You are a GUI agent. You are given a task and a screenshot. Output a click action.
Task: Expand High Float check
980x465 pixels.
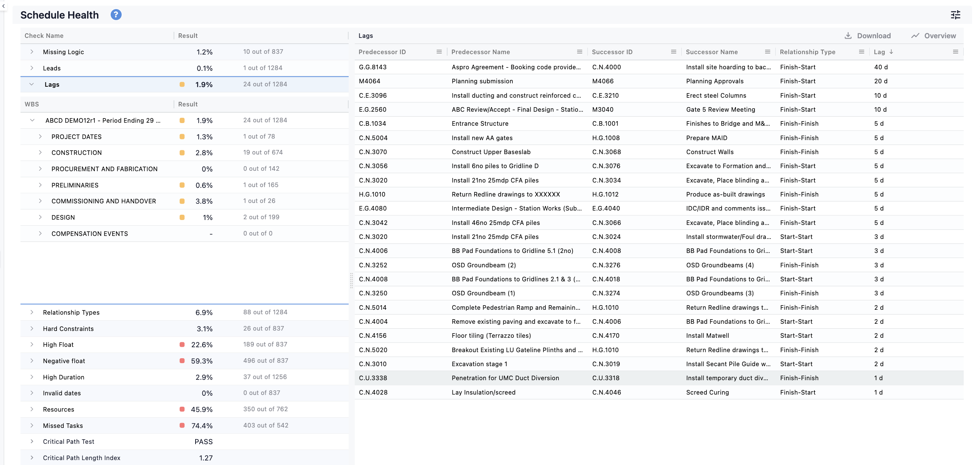click(32, 345)
